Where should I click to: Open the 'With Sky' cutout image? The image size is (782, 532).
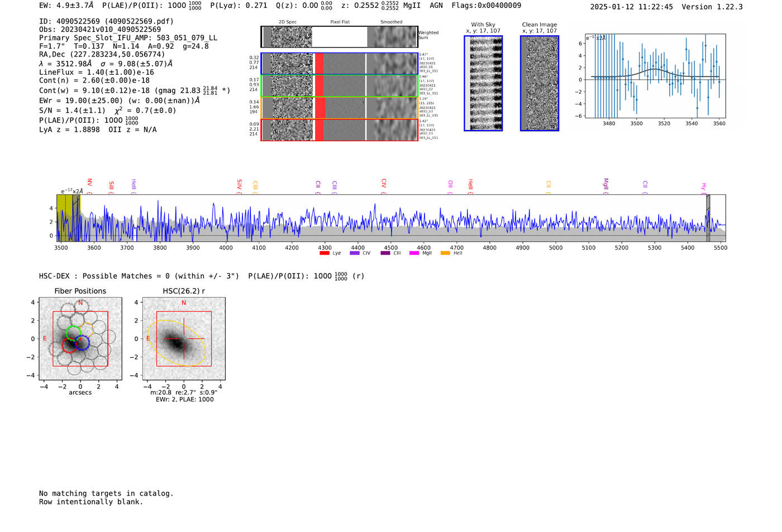tap(483, 83)
